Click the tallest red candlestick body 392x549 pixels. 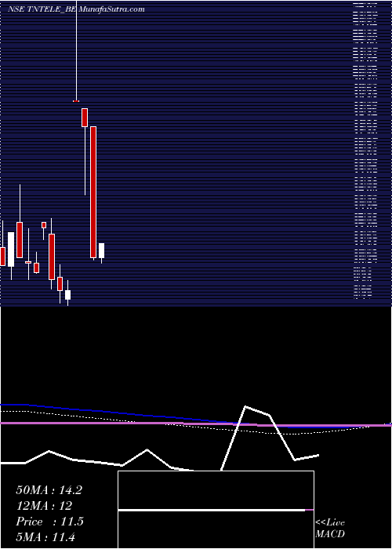[x=93, y=192]
